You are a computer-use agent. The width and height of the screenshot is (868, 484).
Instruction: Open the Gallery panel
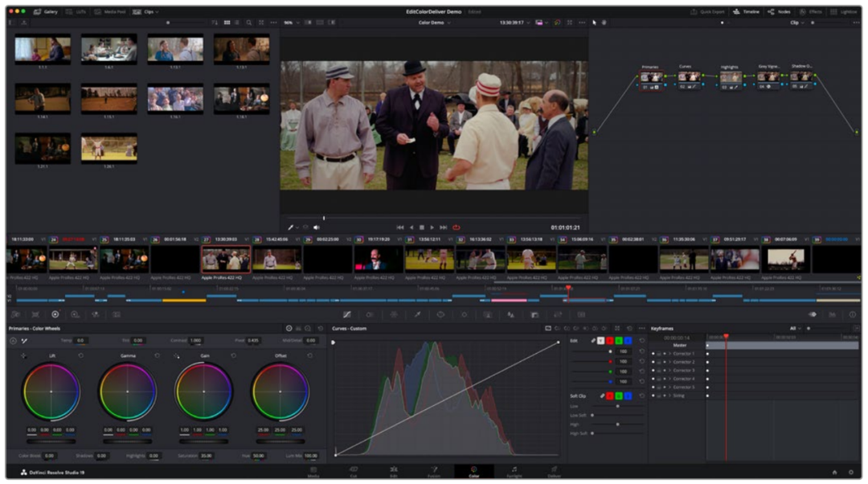(45, 11)
